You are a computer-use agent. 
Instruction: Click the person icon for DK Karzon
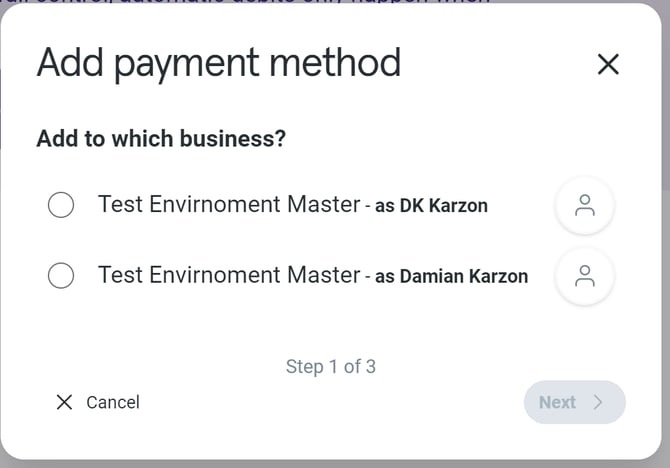coord(585,206)
